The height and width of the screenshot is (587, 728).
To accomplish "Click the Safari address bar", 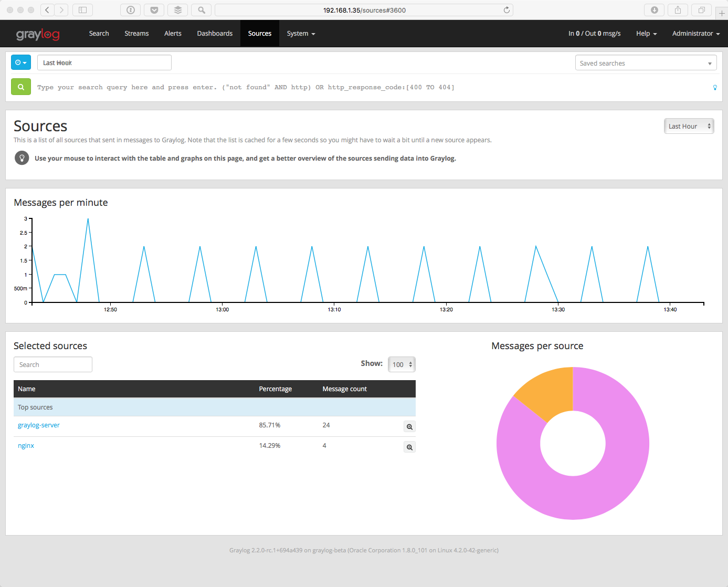I will point(364,10).
